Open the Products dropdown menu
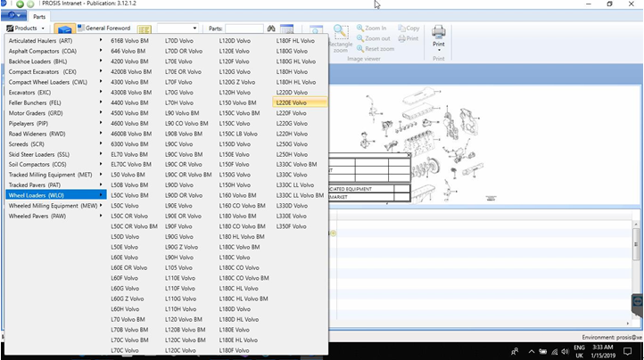This screenshot has height=360, width=644. (26, 29)
